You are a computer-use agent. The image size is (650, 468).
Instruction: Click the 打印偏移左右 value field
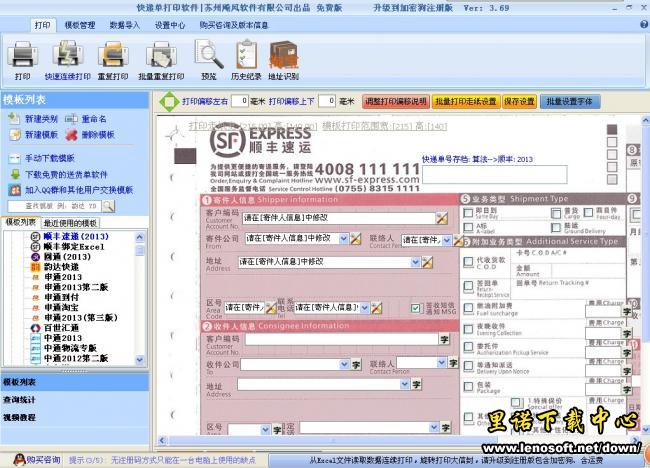tap(240, 101)
